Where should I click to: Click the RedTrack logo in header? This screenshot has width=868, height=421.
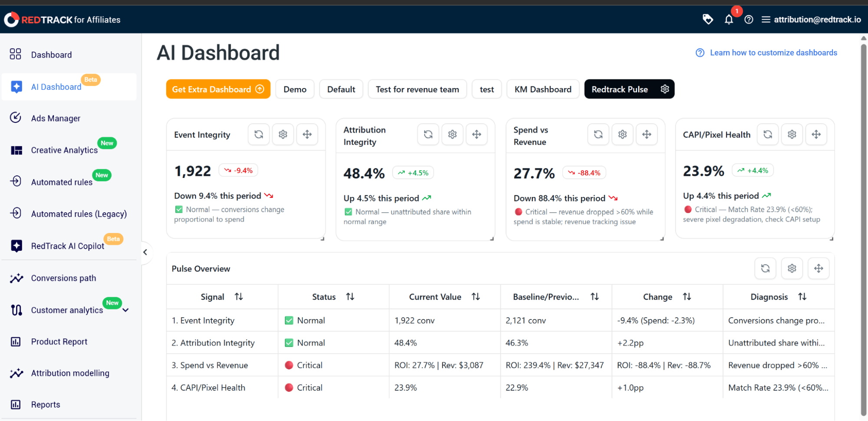pyautogui.click(x=62, y=20)
